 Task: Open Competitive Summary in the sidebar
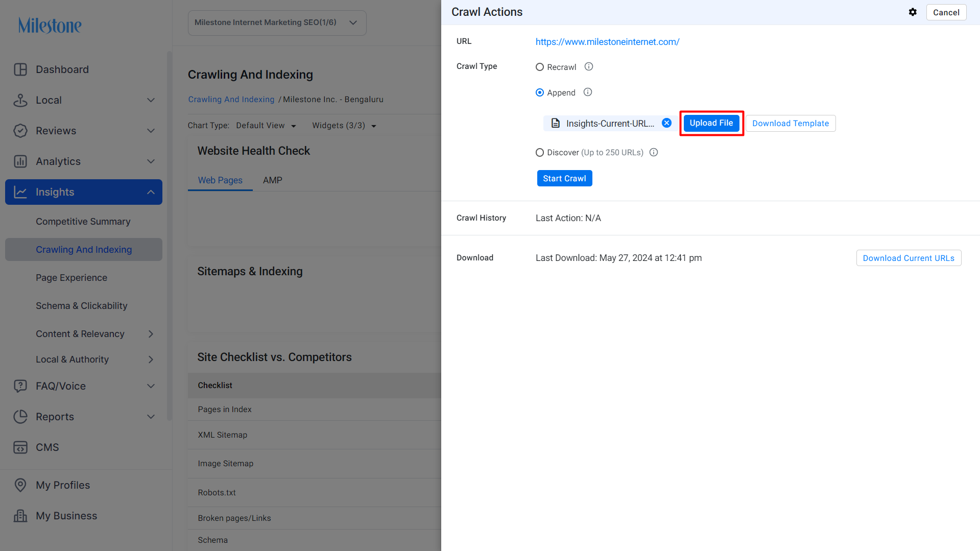click(83, 222)
